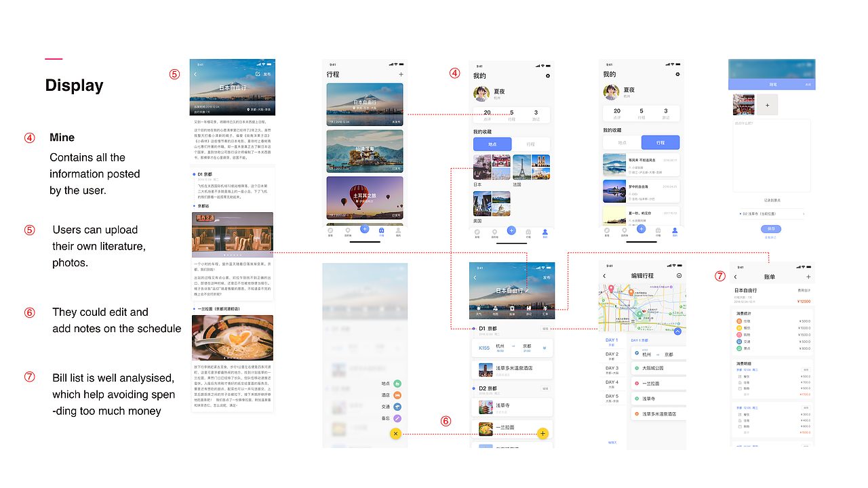Tap 夏夜 avatar on the 我的 screen with 地点 tab active
The image size is (868, 488).
tap(481, 94)
